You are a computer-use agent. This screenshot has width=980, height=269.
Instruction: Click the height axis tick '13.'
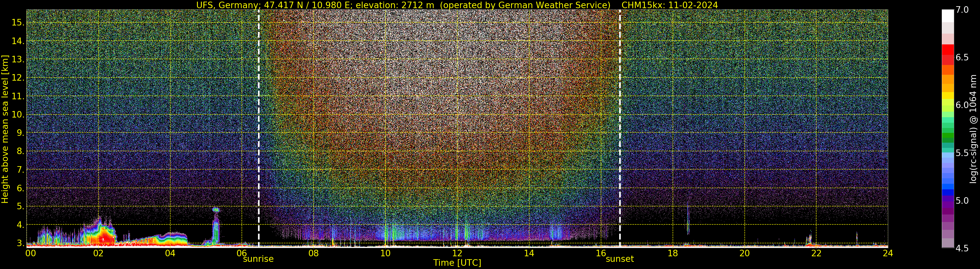pyautogui.click(x=18, y=59)
